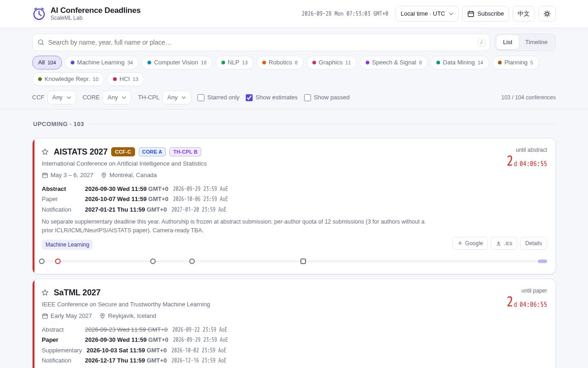The image size is (588, 368).
Task: Click the square conference marker on AISTATS timeline
Action: pos(303,261)
